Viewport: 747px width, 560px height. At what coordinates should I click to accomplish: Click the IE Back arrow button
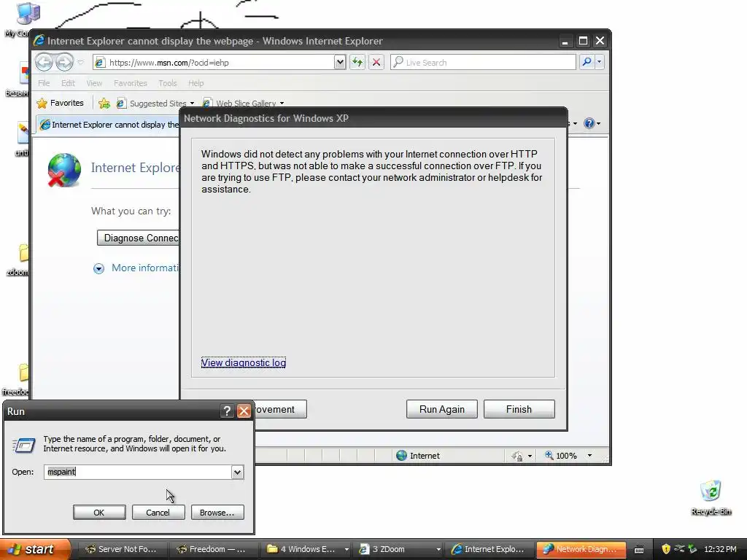[44, 62]
